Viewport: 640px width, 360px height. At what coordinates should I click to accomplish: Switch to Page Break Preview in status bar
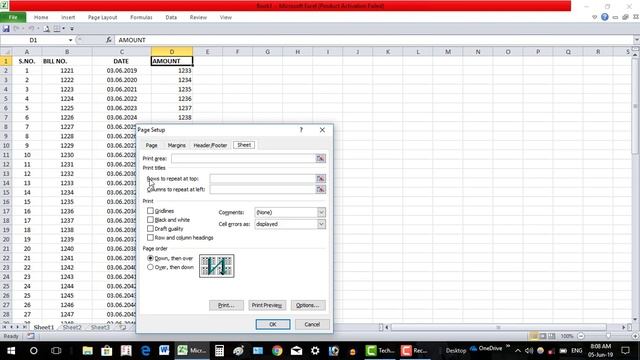551,336
